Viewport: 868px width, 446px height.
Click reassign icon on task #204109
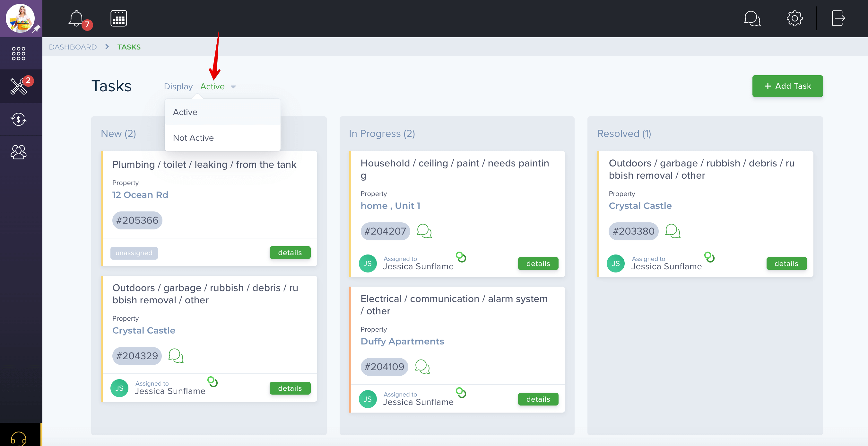point(461,393)
